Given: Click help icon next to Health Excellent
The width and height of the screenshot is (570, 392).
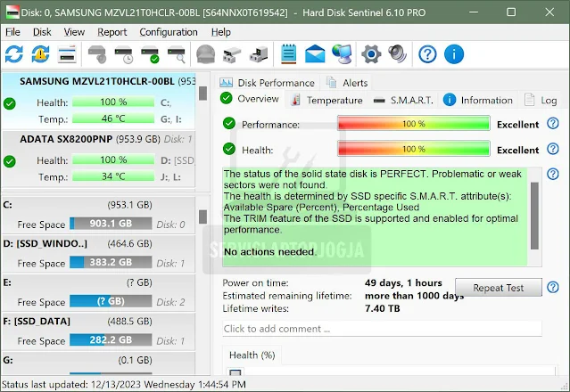Looking at the screenshot, I should (x=553, y=149).
